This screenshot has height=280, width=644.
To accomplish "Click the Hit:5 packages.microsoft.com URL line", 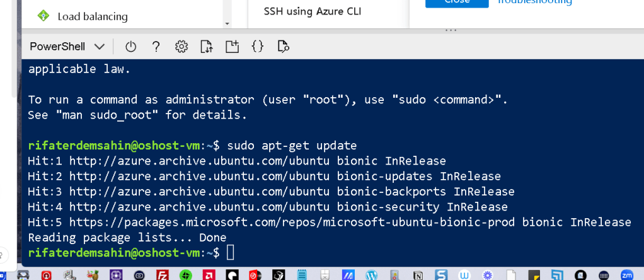I will 330,223.
